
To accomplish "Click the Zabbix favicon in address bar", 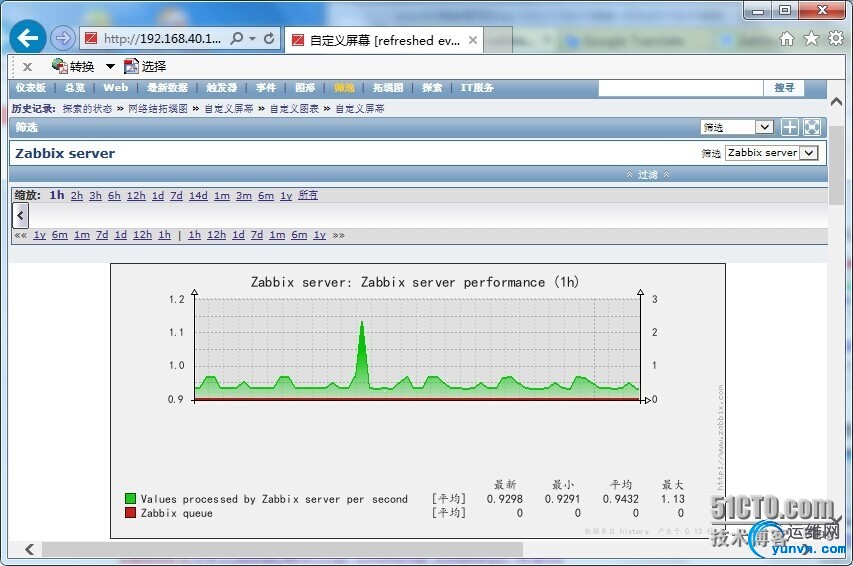I will pos(91,38).
